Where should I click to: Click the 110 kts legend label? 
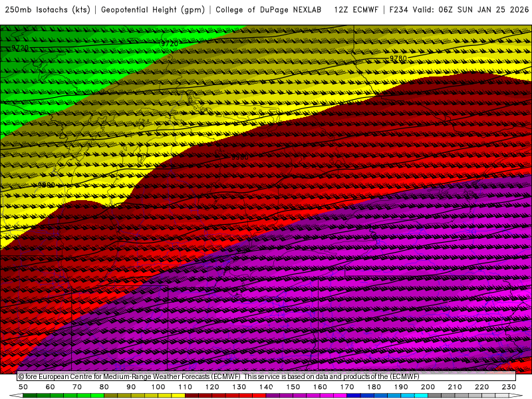(185, 387)
